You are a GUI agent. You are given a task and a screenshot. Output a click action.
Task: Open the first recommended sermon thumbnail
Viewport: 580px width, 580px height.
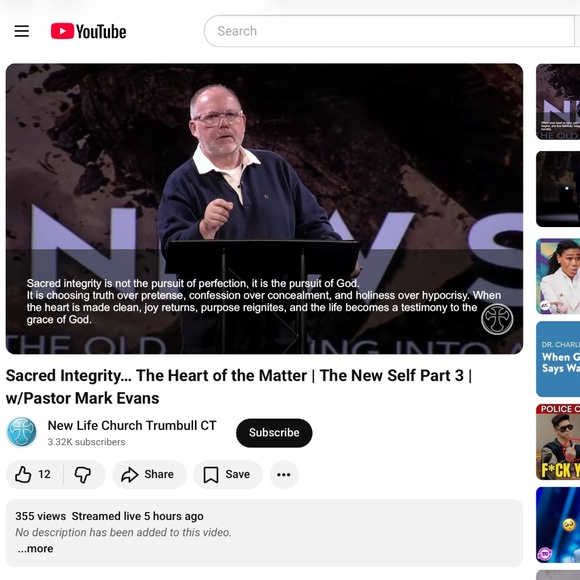(x=558, y=102)
